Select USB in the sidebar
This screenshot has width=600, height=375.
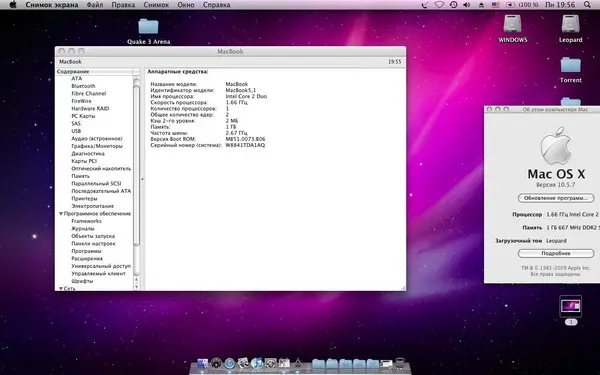tap(76, 131)
